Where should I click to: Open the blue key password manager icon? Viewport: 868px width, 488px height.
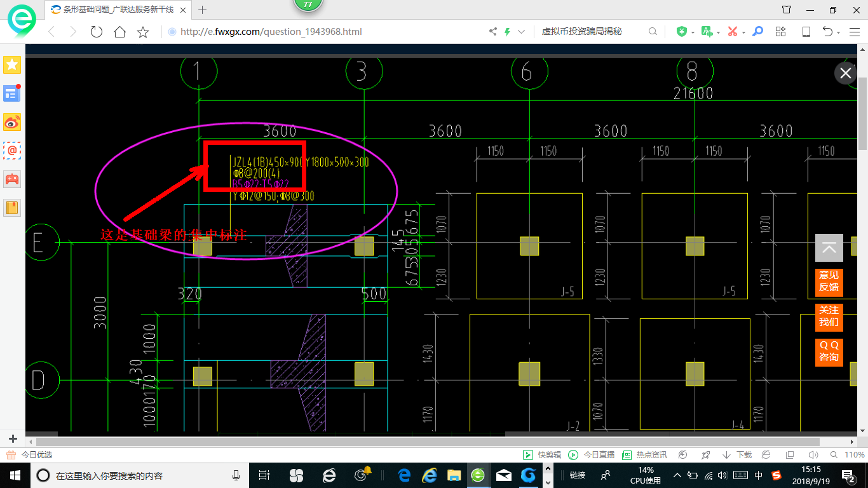[757, 32]
